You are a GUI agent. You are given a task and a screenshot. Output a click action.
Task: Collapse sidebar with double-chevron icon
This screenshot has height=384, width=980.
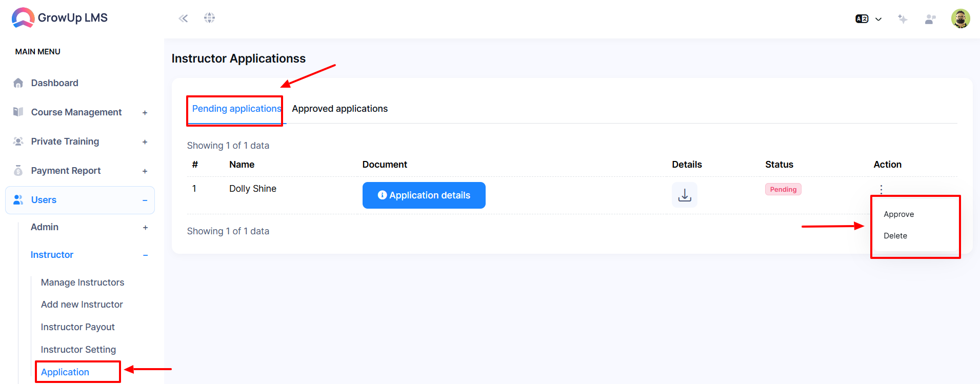tap(183, 18)
